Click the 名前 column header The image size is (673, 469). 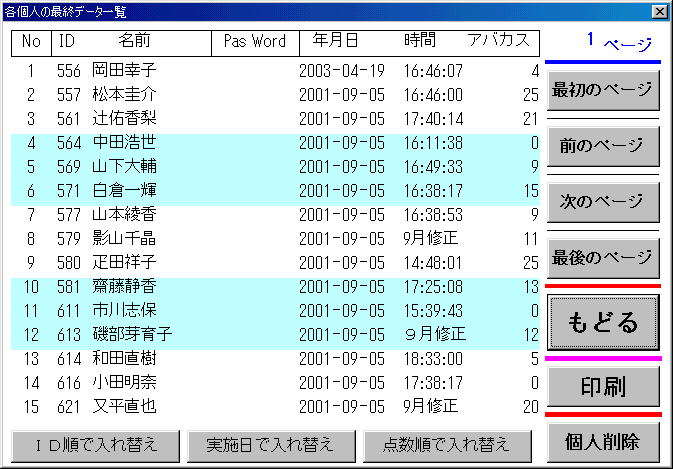pos(134,41)
